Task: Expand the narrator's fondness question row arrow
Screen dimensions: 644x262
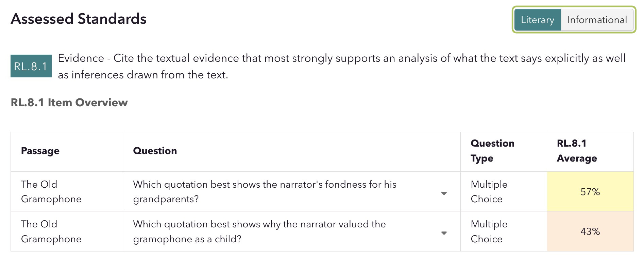Action: [x=444, y=193]
